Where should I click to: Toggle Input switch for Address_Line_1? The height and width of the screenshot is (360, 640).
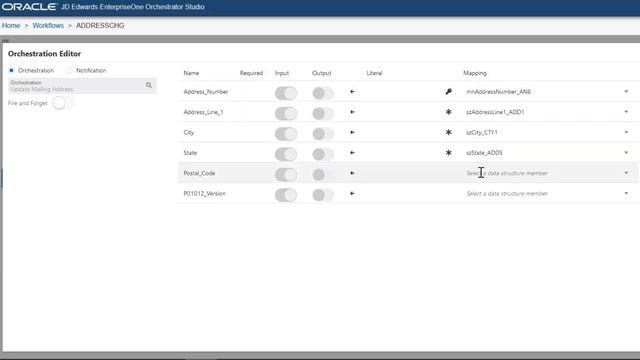[286, 113]
